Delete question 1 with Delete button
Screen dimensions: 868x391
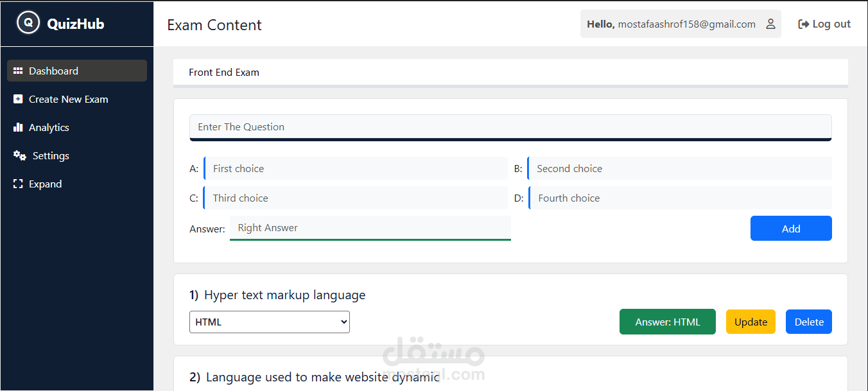(x=808, y=322)
